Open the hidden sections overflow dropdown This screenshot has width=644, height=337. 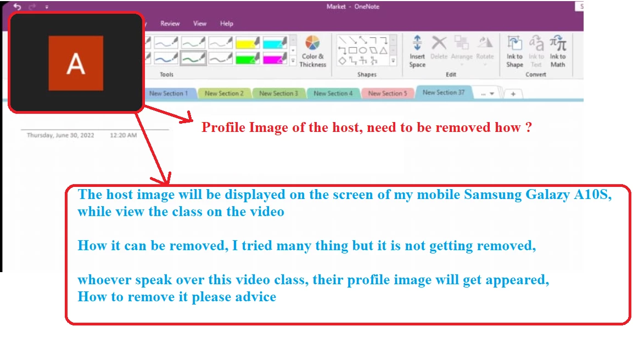[x=487, y=94]
